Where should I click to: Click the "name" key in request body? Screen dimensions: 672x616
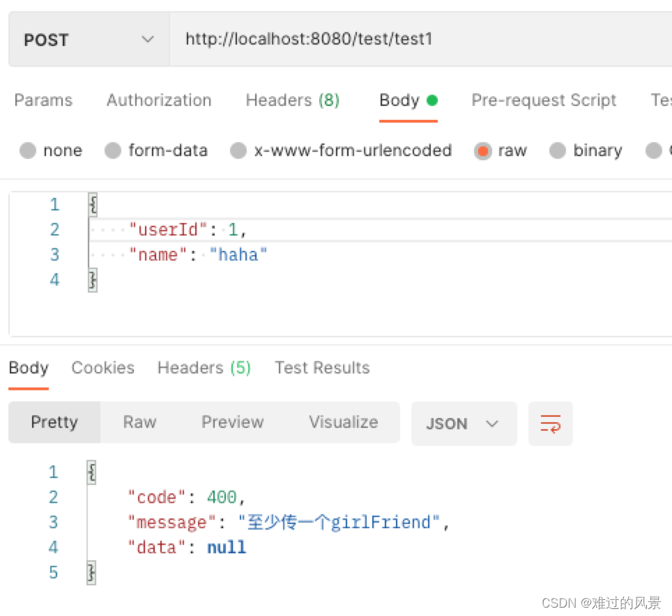(x=158, y=255)
